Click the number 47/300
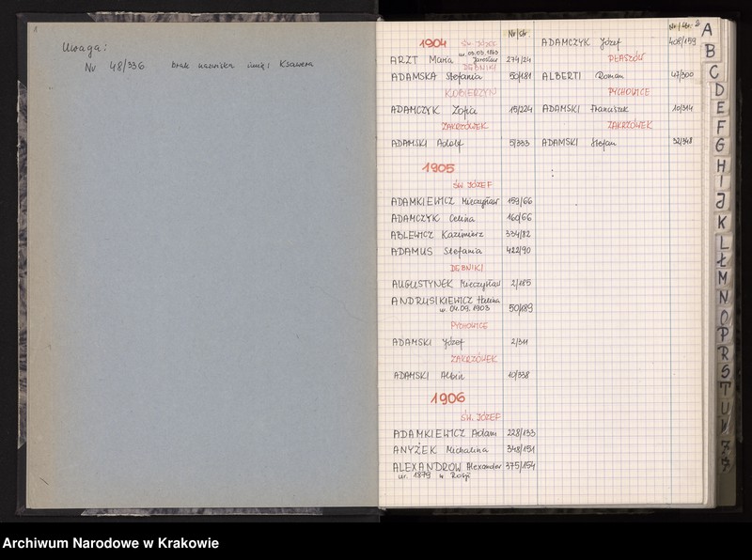Viewport: 752px width, 560px height. [x=682, y=75]
